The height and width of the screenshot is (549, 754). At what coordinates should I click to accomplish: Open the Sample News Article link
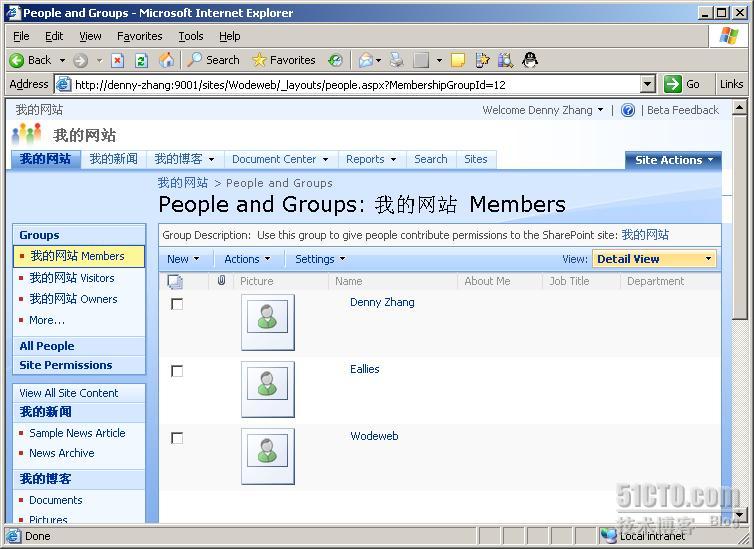click(77, 433)
